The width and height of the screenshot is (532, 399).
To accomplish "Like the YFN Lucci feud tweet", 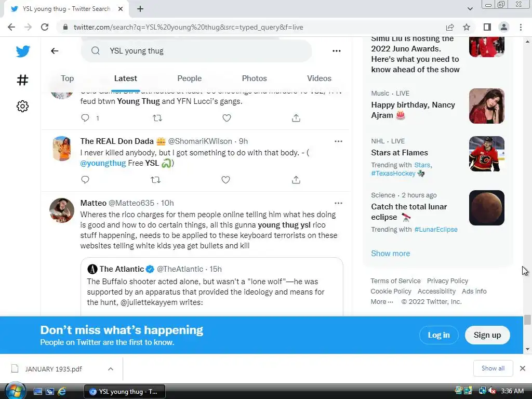I will click(x=227, y=118).
